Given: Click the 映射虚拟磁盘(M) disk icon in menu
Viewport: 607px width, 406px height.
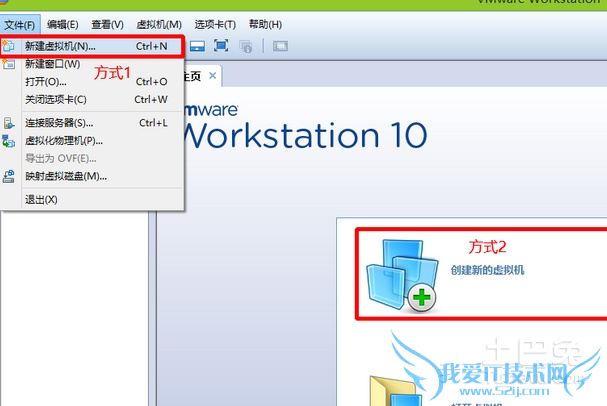Looking at the screenshot, I should pos(9,176).
